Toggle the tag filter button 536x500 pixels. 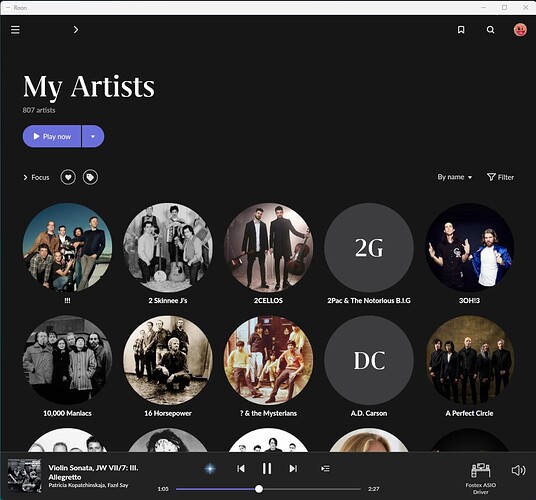(90, 177)
